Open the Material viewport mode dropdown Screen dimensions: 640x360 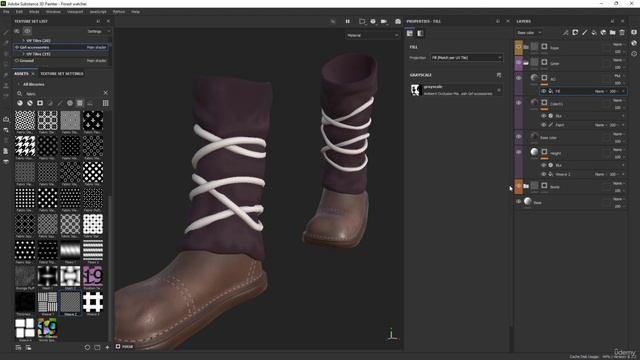[x=373, y=36]
